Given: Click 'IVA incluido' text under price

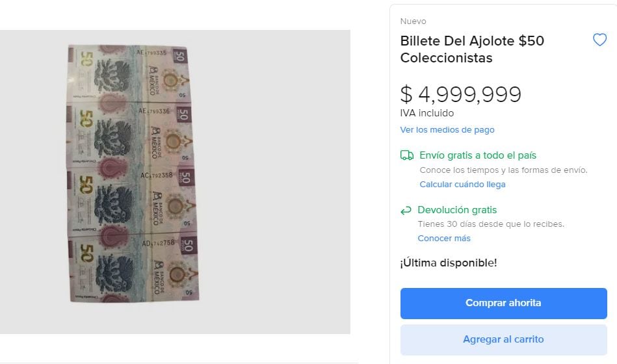Looking at the screenshot, I should [427, 113].
